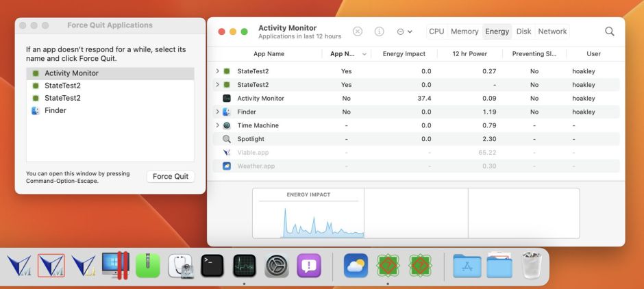Sort by the Energy Impact column header
The width and height of the screenshot is (644, 289).
tap(404, 53)
